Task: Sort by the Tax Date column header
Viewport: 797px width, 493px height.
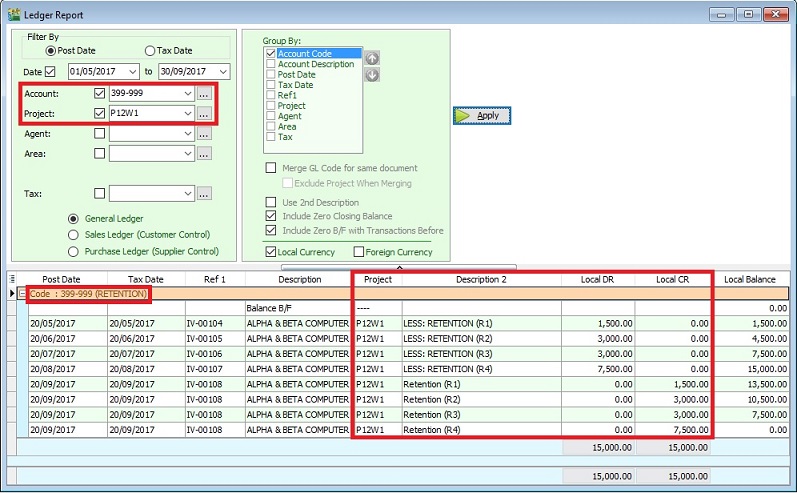Action: pos(146,279)
